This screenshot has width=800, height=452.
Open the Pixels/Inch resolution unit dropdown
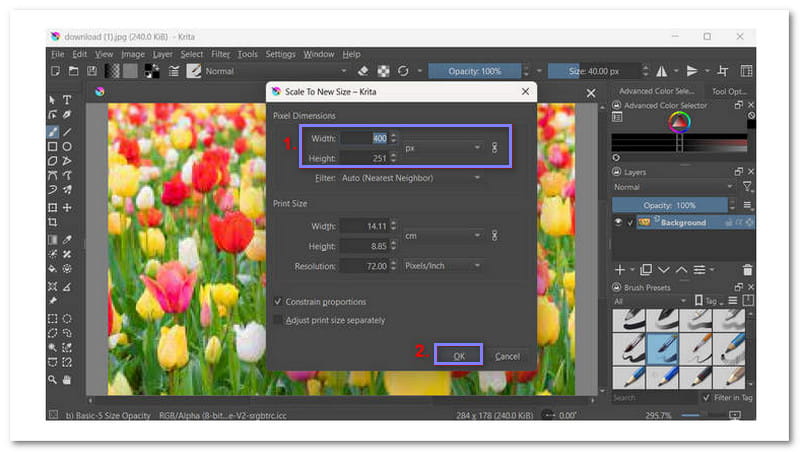pos(442,265)
